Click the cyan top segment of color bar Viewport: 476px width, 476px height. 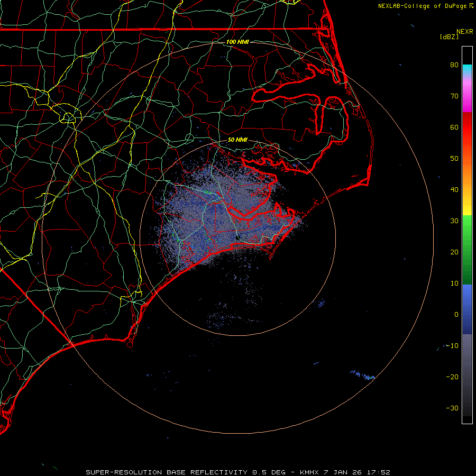pos(467,69)
